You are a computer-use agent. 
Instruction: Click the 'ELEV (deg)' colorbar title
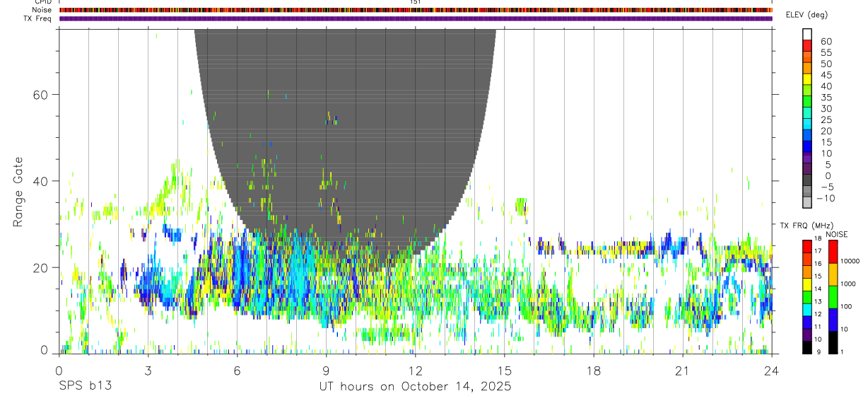click(x=807, y=14)
